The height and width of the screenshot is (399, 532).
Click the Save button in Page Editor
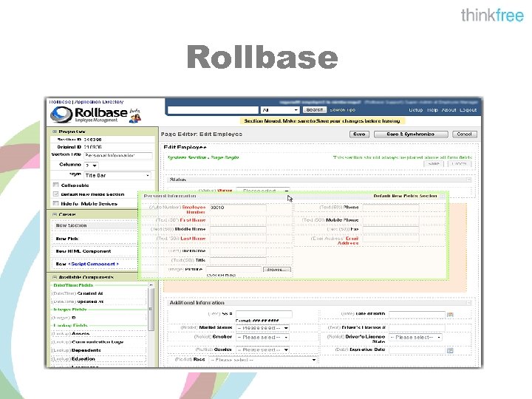(x=359, y=134)
